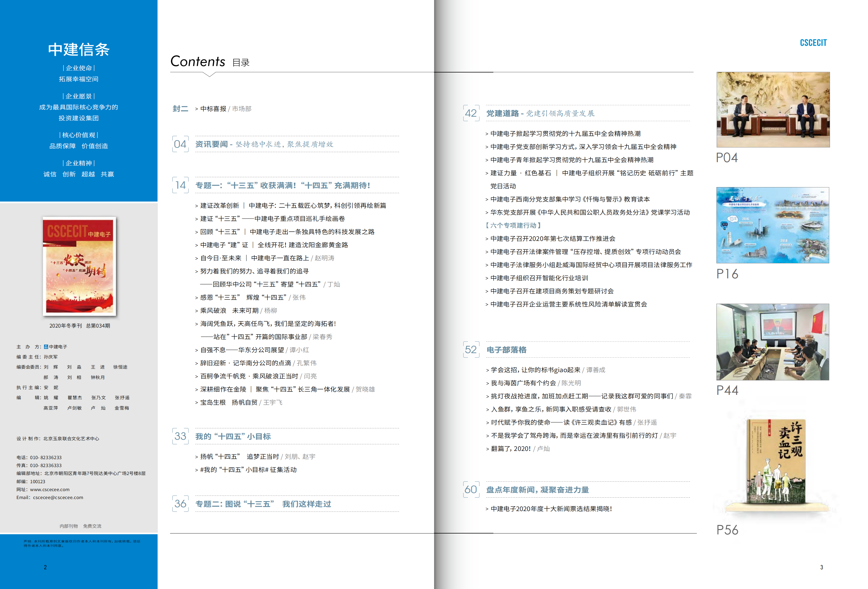Click the small logo beside 中建电子 organizer
This screenshot has width=868, height=589.
point(46,347)
